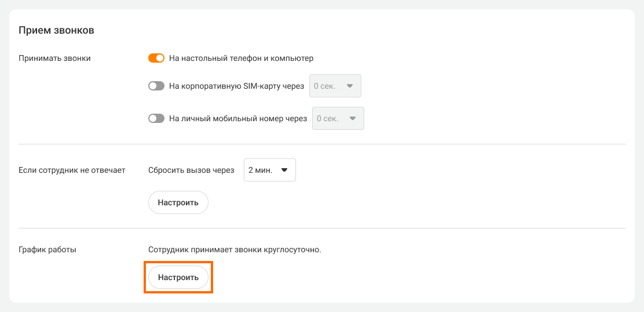The height and width of the screenshot is (312, 644).
Task: Click the 'На корпоративную SIM-карту через' text
Action: coord(236,86)
